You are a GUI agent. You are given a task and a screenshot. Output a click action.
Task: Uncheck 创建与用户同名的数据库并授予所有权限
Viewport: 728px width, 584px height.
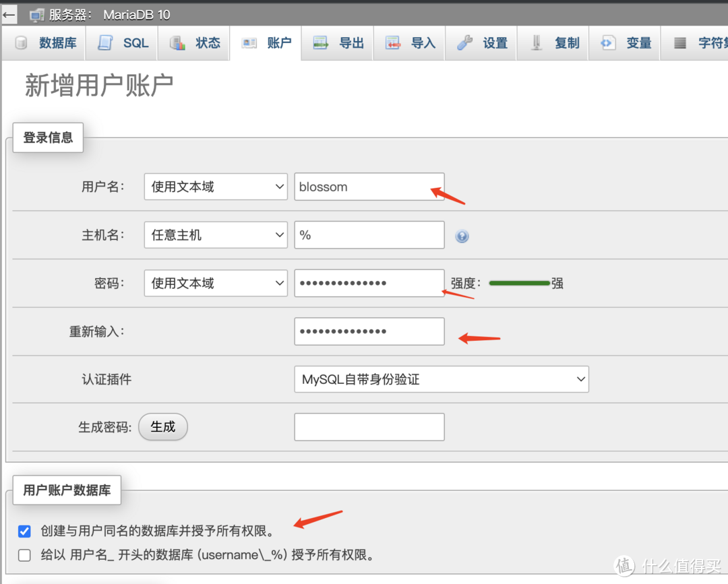[x=24, y=531]
